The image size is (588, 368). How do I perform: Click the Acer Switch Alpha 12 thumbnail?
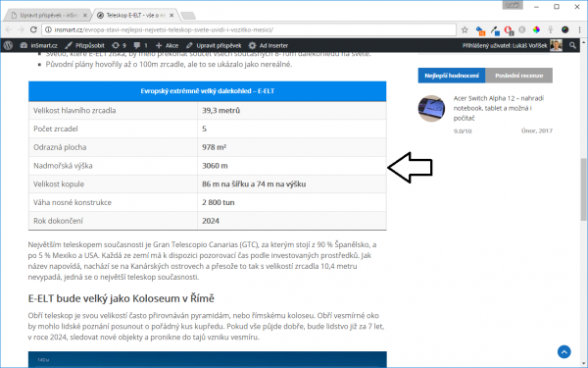(431, 108)
